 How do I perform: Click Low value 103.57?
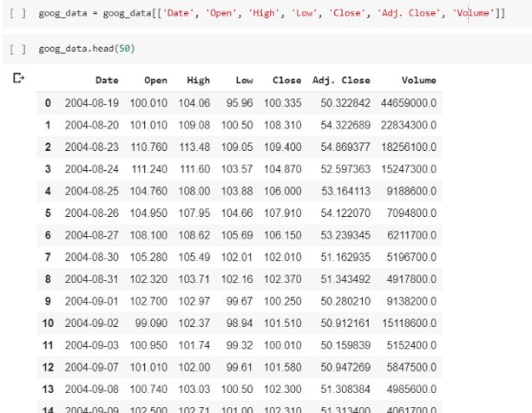(237, 169)
